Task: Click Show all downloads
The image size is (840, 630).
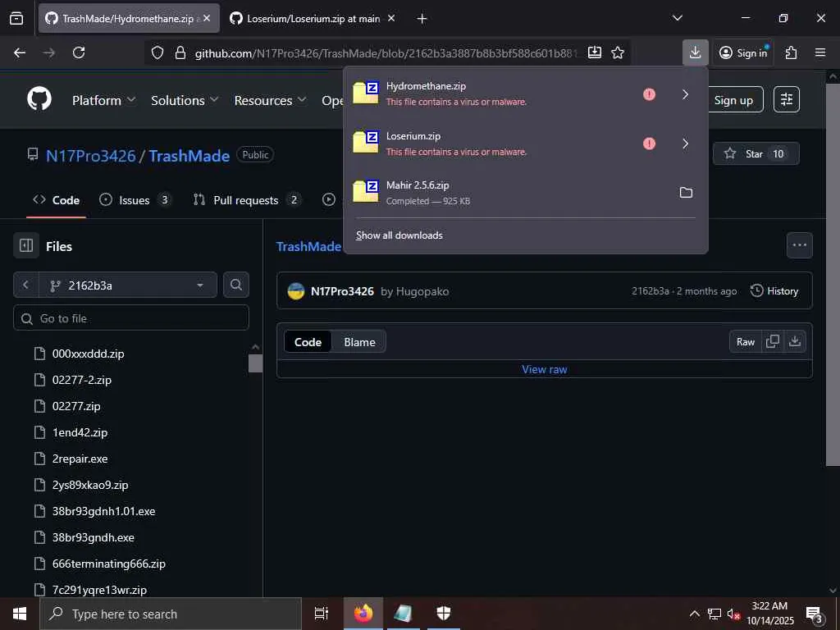Action: [399, 235]
